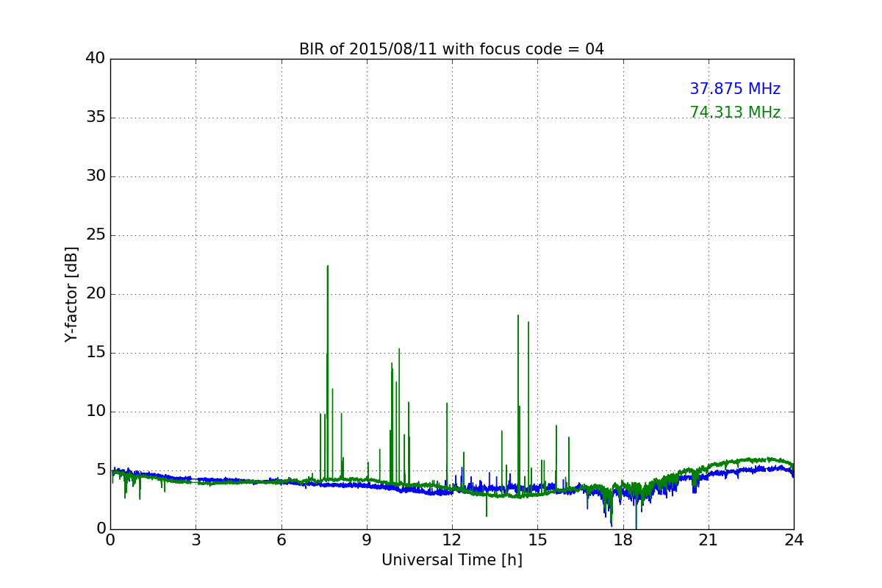Click the y-axis tick label 30
Screen dimensions: 882x588
click(96, 176)
